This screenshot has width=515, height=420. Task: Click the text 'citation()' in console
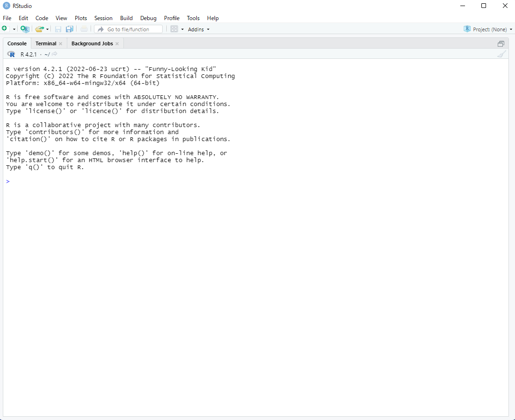point(28,139)
